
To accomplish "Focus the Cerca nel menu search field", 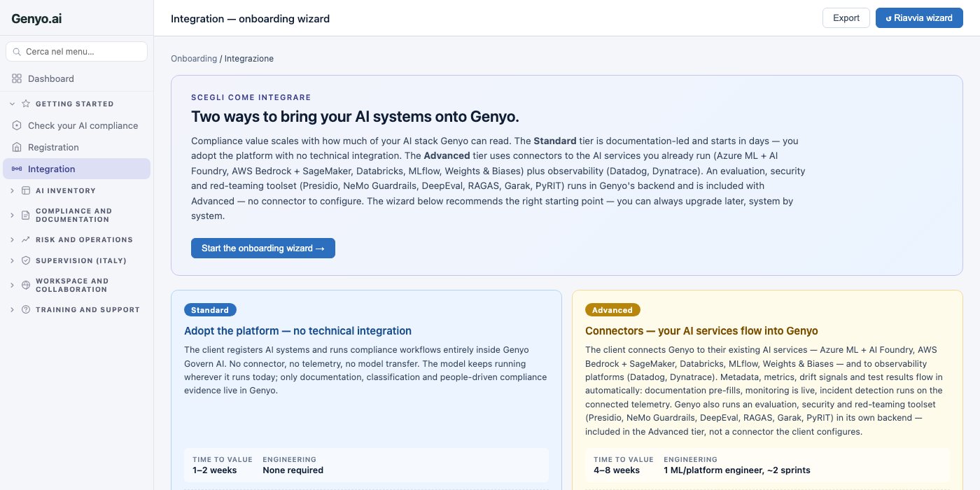I will [76, 52].
